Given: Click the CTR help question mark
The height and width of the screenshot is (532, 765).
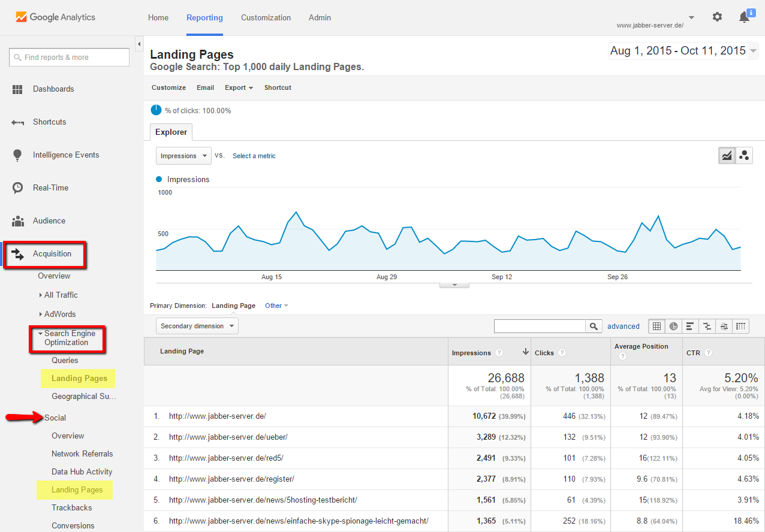Looking at the screenshot, I should pos(708,353).
